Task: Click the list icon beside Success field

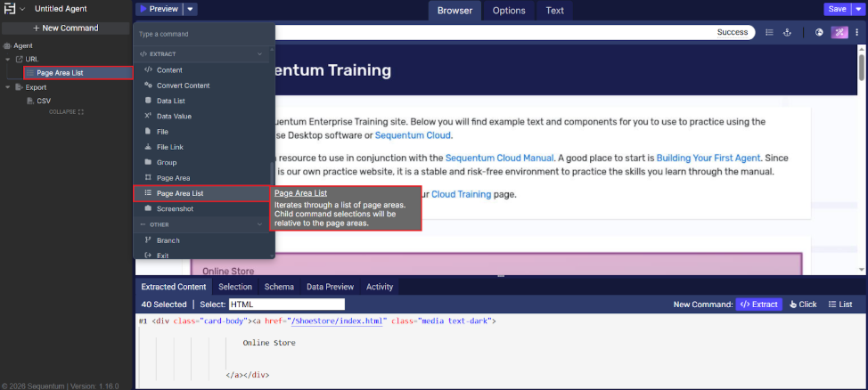Action: point(769,32)
